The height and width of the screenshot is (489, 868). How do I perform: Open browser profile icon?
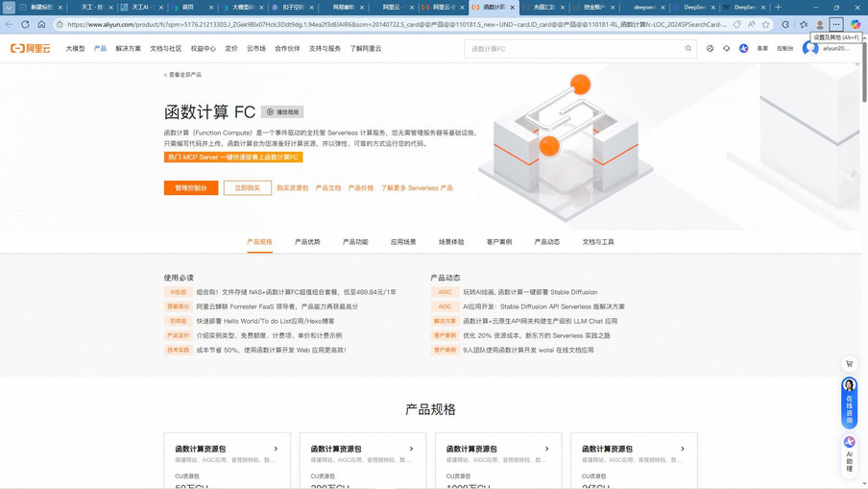click(820, 24)
